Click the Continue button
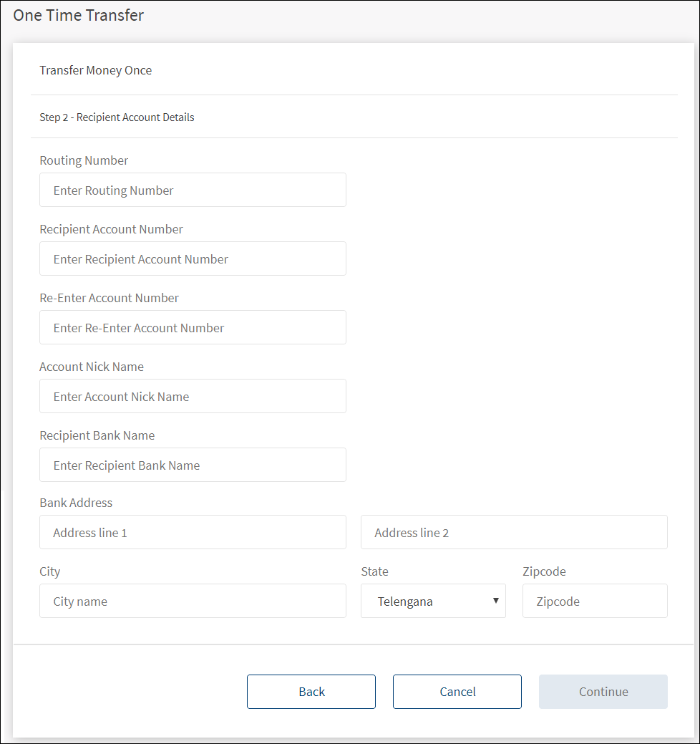Screen dimensions: 700x744 (603, 692)
